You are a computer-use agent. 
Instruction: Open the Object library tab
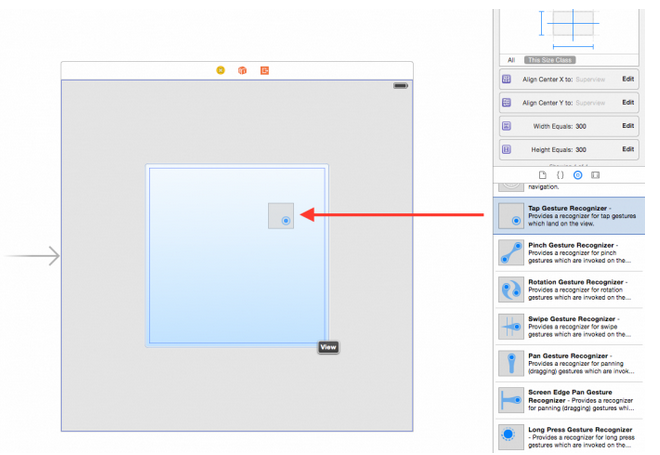coord(578,175)
